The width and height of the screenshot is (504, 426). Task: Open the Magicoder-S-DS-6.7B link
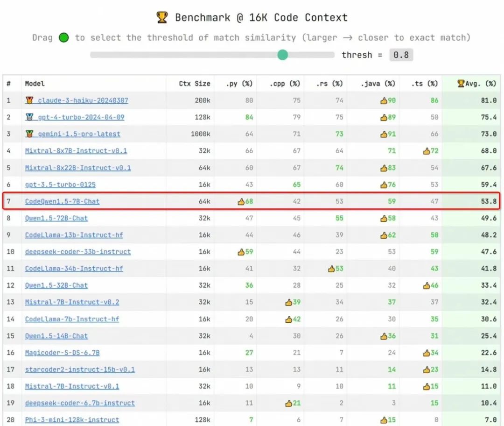coord(62,353)
